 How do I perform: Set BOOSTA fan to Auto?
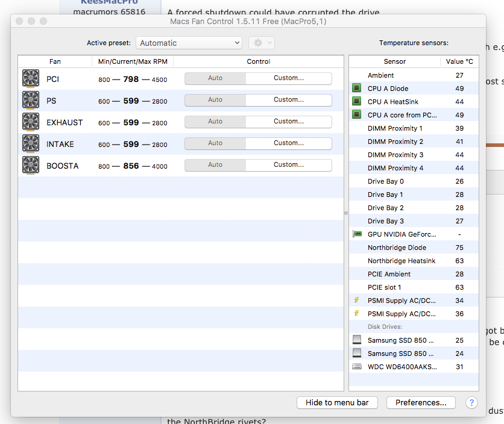pyautogui.click(x=215, y=165)
